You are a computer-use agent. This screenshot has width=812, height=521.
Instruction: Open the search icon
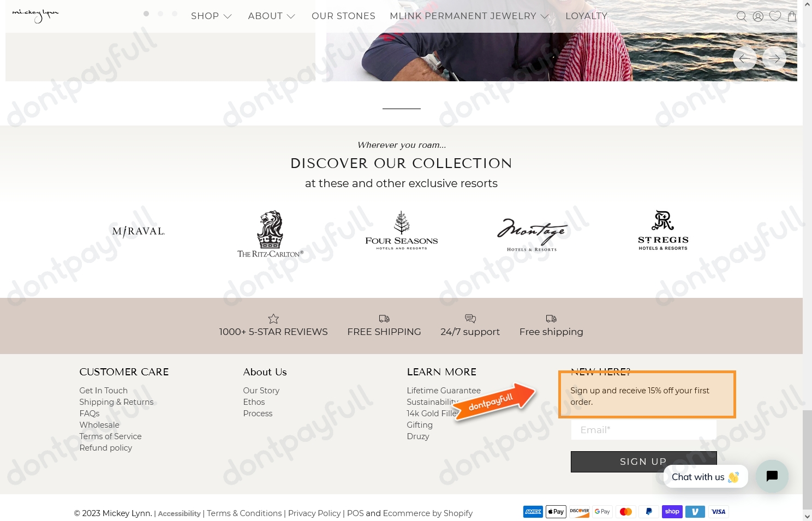[741, 16]
